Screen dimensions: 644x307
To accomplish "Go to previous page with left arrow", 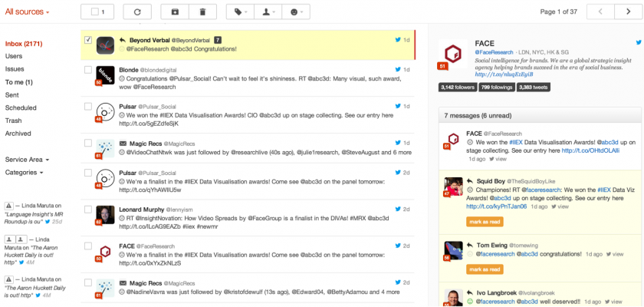I will 600,12.
